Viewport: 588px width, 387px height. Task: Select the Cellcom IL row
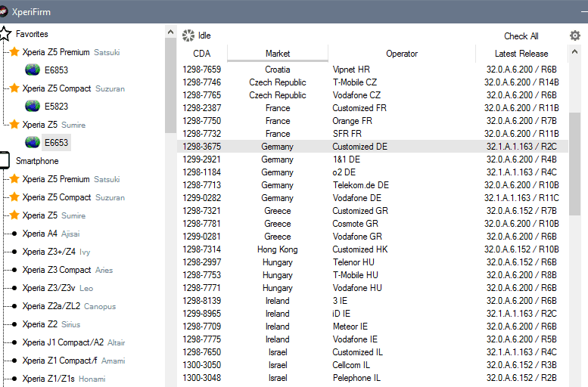point(372,365)
